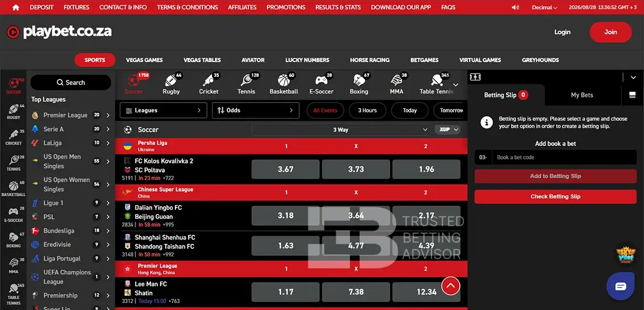The width and height of the screenshot is (644, 310).
Task: Open the Promotions menu item
Action: (x=286, y=7)
